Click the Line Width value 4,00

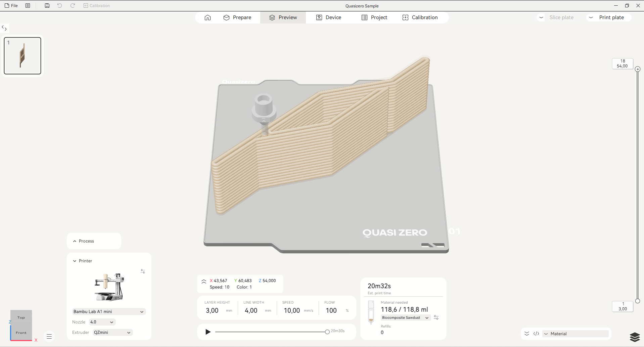coord(251,311)
